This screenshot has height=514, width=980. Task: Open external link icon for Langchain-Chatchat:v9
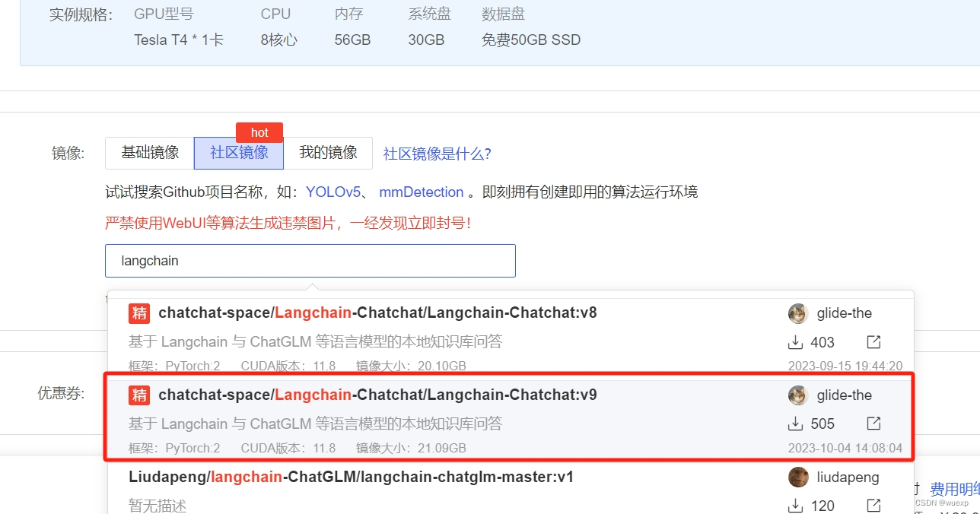coord(873,424)
